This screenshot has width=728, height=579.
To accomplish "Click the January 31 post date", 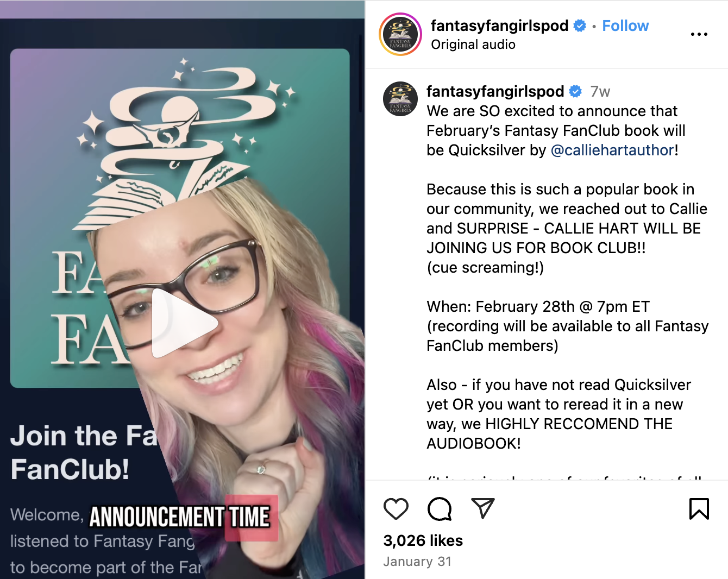I will click(x=417, y=562).
